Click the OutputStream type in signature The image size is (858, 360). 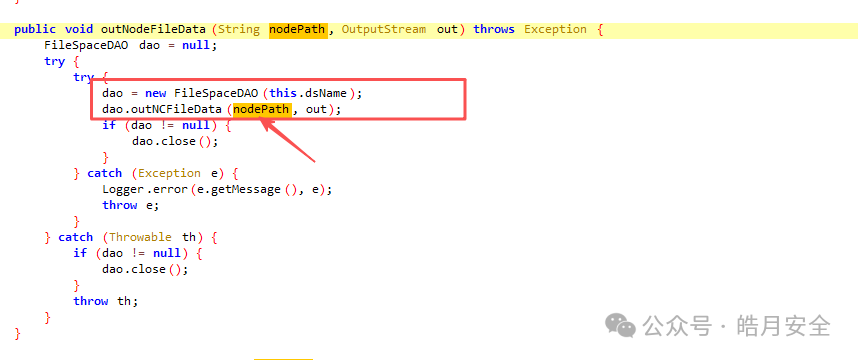(384, 30)
